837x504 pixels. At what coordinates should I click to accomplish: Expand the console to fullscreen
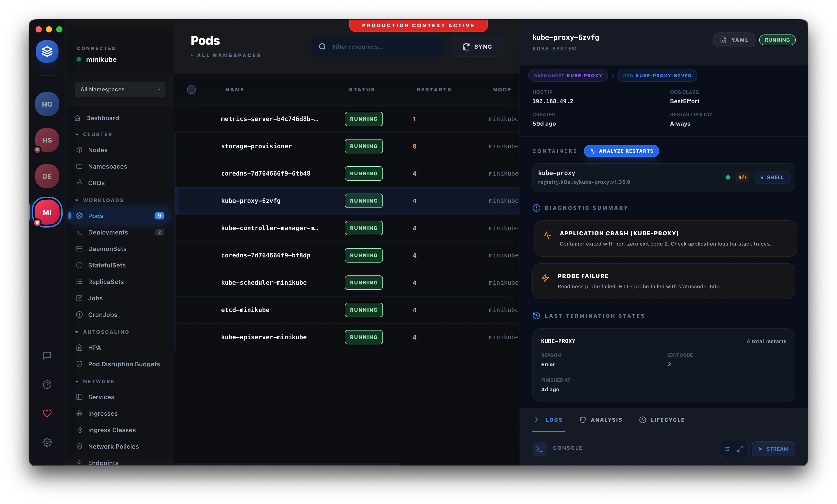740,449
